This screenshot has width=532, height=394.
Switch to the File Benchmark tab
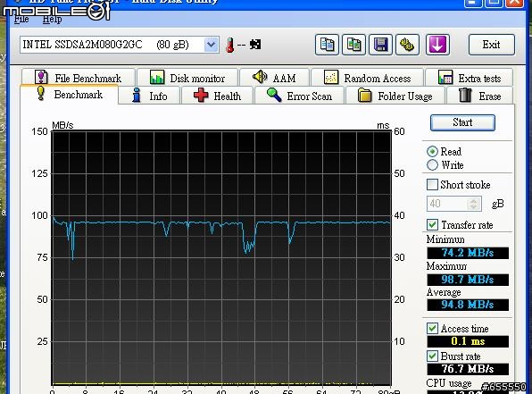point(79,78)
